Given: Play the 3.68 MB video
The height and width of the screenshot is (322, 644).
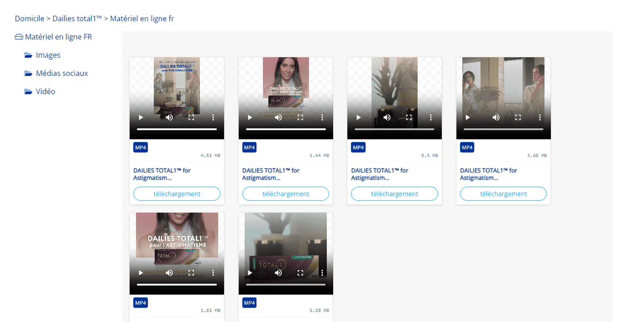Looking at the screenshot, I should click(x=468, y=117).
